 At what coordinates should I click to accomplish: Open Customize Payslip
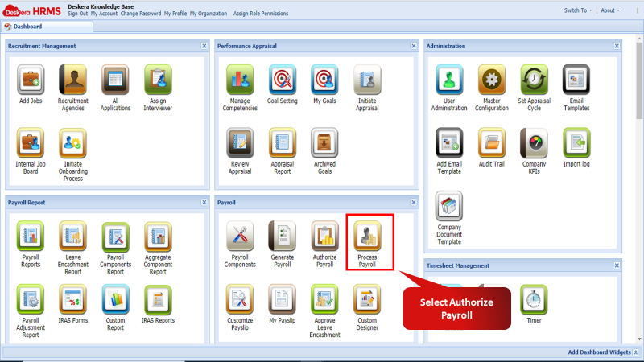tap(240, 299)
